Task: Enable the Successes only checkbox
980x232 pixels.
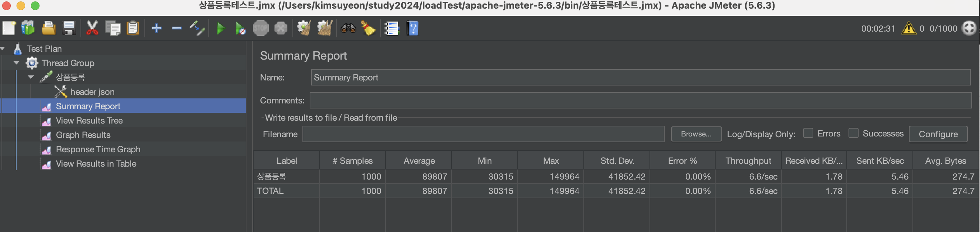Action: tap(853, 133)
